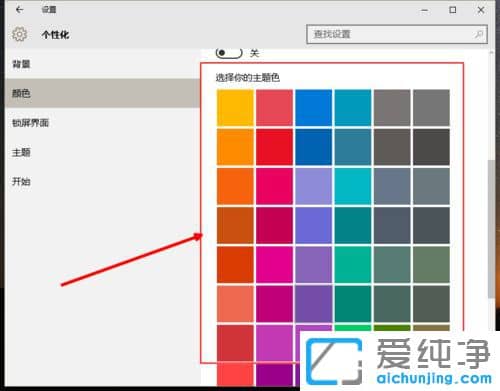Select the magenta pink swatch in the fifth row
500x391 pixels.
tap(274, 265)
